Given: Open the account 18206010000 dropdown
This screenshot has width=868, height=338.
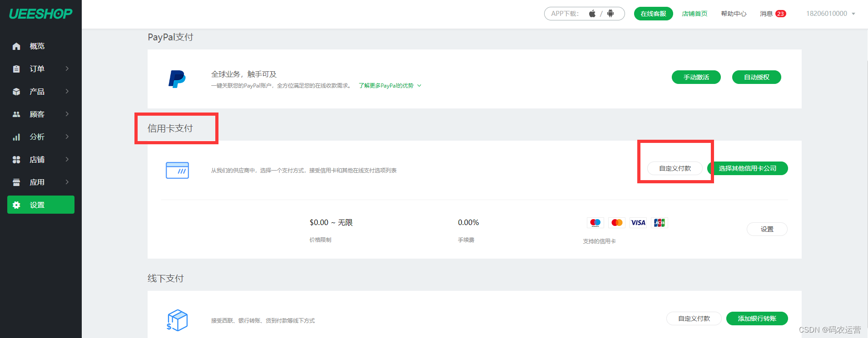Looking at the screenshot, I should click(x=831, y=14).
